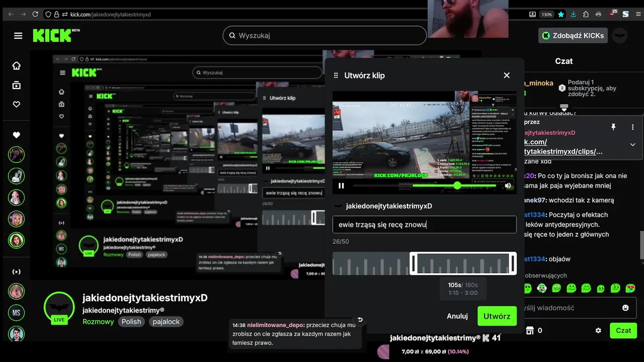This screenshot has width=644, height=362.
Task: Click the shield tracking protection icon
Action: pyautogui.click(x=48, y=15)
